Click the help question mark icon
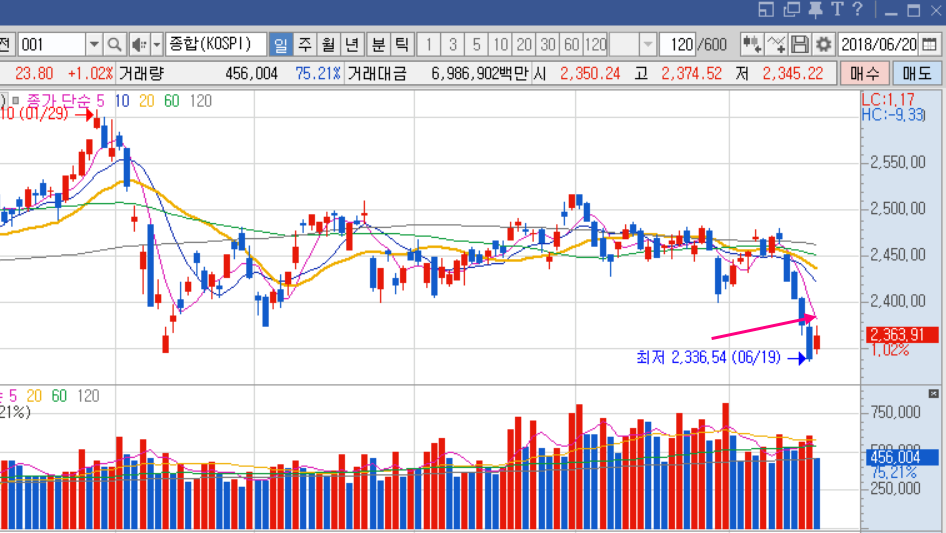 (858, 9)
